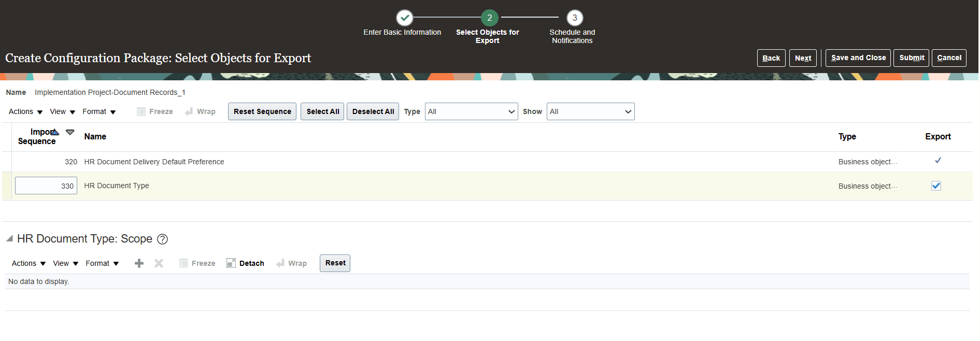Click package name Implementation Project-Document Records_1
Image resolution: width=980 pixels, height=341 pixels.
pos(110,92)
